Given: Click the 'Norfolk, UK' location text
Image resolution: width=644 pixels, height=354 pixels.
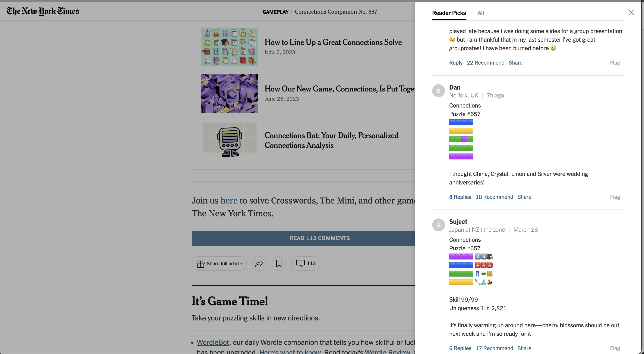Looking at the screenshot, I should pos(464,95).
